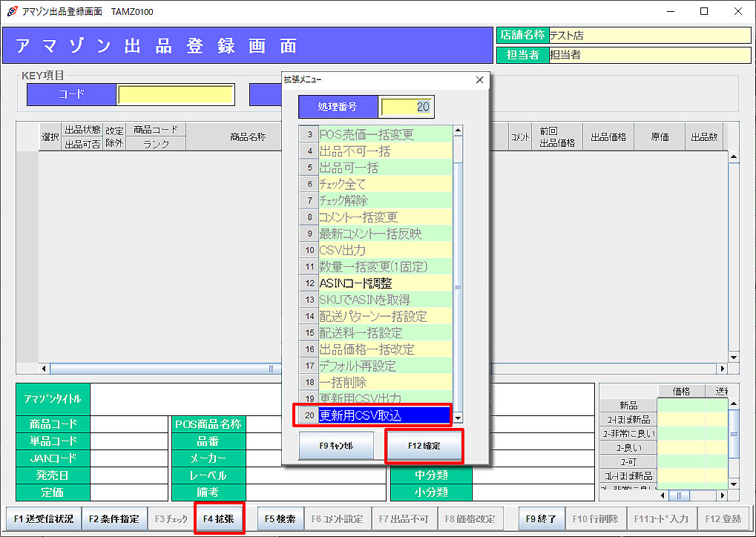Click the F12 確定 button in the dialog
756x537 pixels.
tap(424, 447)
